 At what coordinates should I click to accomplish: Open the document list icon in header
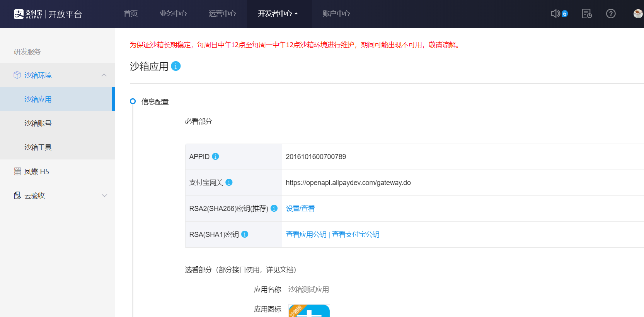(587, 14)
